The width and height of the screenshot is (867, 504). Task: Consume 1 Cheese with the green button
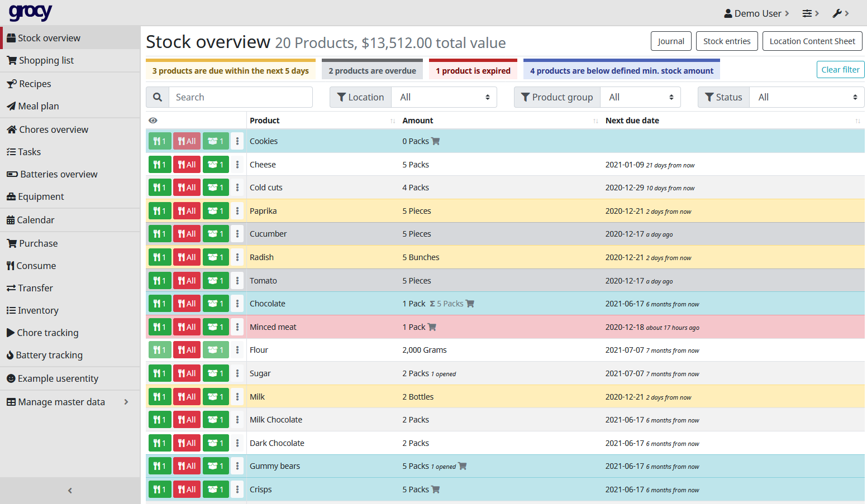point(160,165)
